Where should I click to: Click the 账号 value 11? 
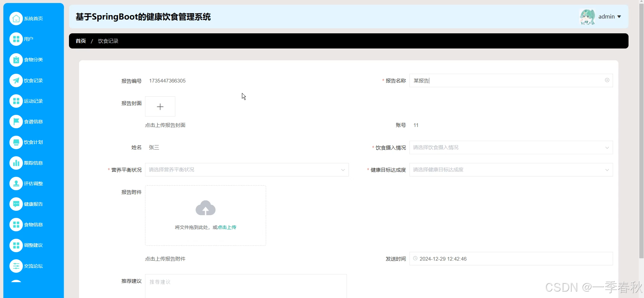[416, 125]
